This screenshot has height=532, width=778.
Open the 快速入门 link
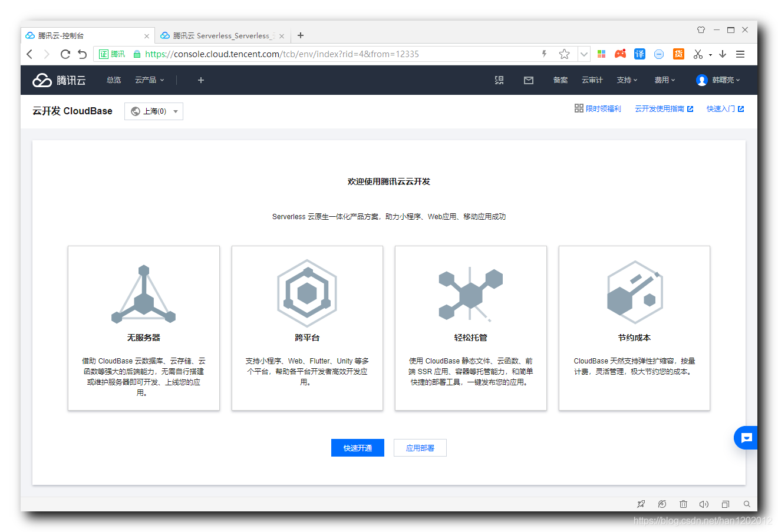(x=725, y=109)
